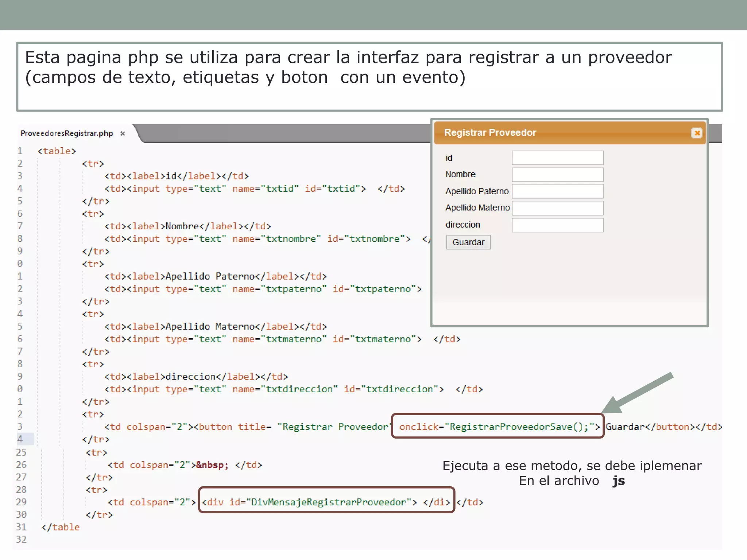
Task: Click the txtdireccion input code line
Action: pos(294,389)
